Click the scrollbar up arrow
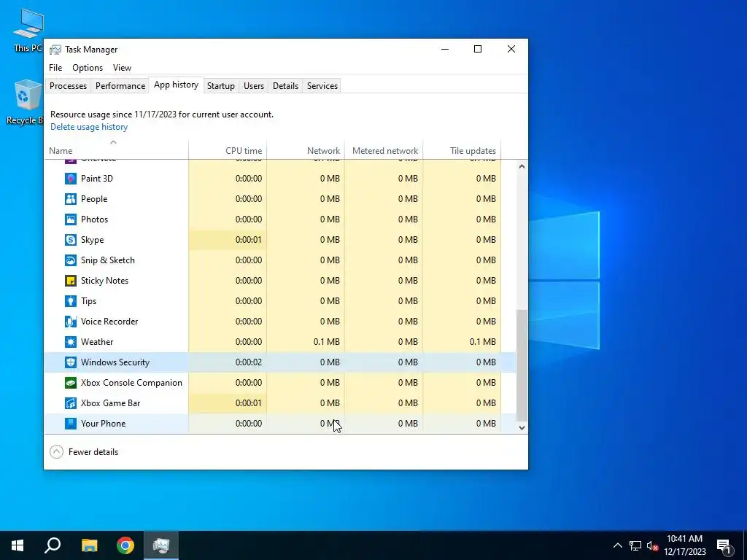 522,166
